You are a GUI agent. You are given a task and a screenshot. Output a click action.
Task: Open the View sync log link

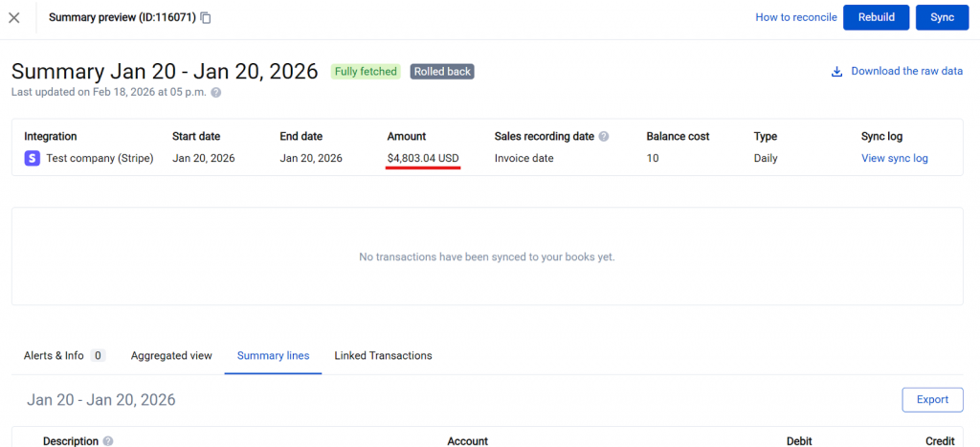[894, 159]
